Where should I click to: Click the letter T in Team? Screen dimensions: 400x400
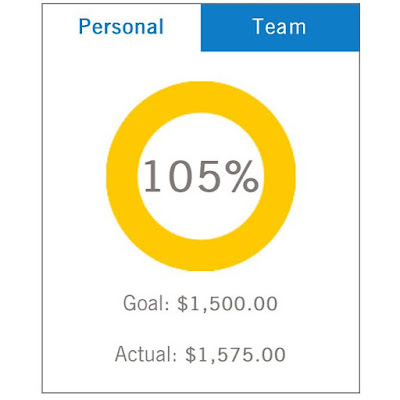[258, 27]
